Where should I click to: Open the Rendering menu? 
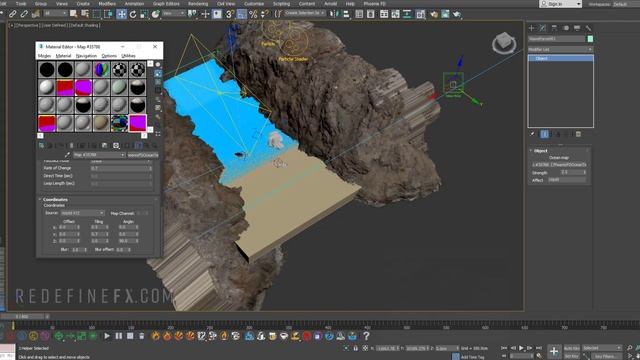pyautogui.click(x=198, y=4)
